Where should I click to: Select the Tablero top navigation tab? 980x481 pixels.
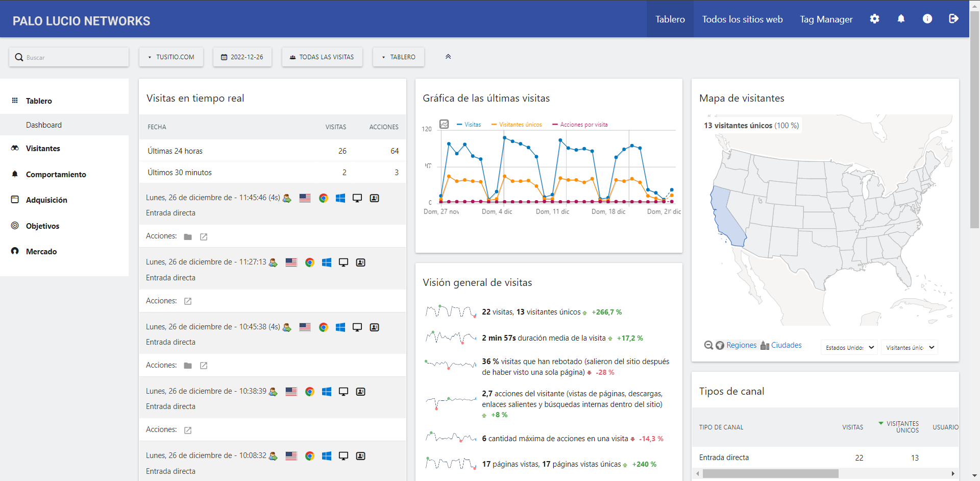(670, 19)
